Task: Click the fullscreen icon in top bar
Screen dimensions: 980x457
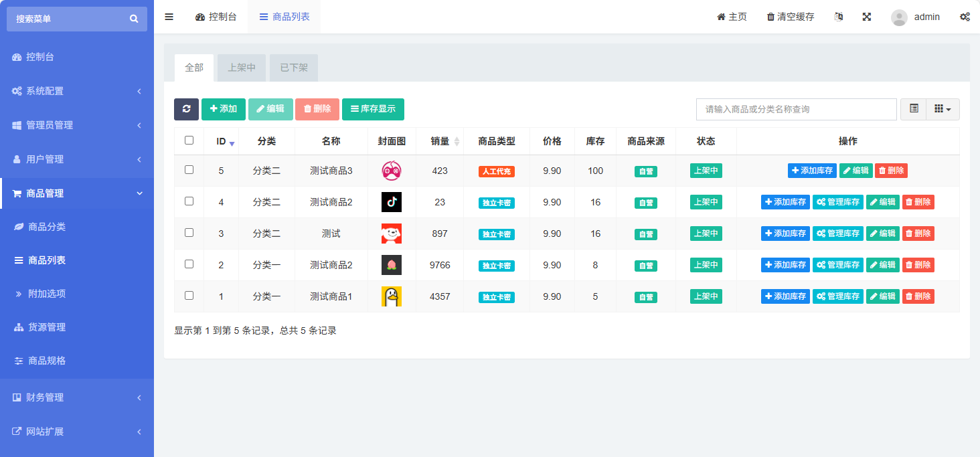Action: point(866,17)
